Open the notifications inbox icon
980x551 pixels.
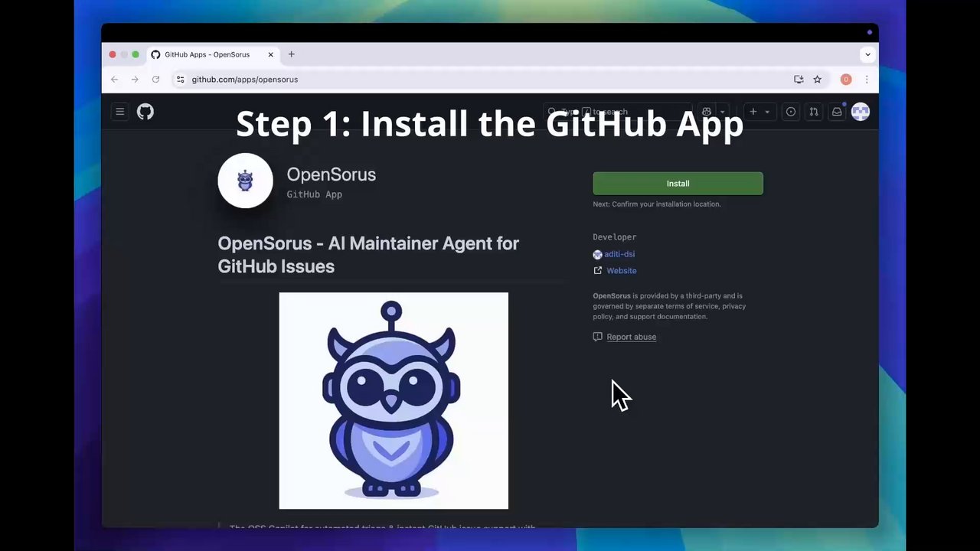click(x=837, y=112)
